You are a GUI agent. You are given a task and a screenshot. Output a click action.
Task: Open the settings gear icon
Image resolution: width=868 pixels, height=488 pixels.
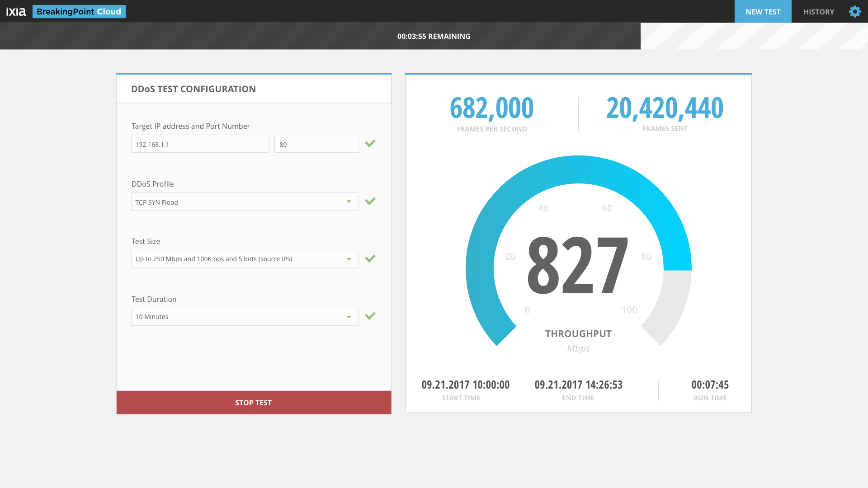(854, 12)
